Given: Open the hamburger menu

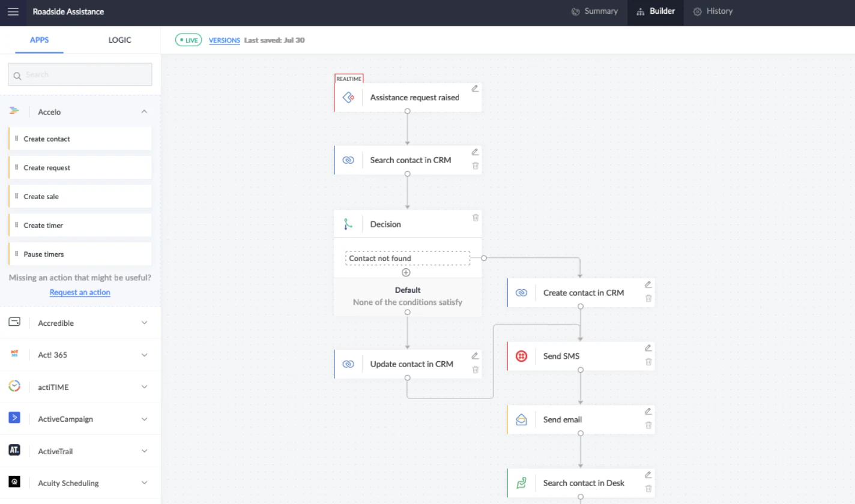Looking at the screenshot, I should 13,12.
